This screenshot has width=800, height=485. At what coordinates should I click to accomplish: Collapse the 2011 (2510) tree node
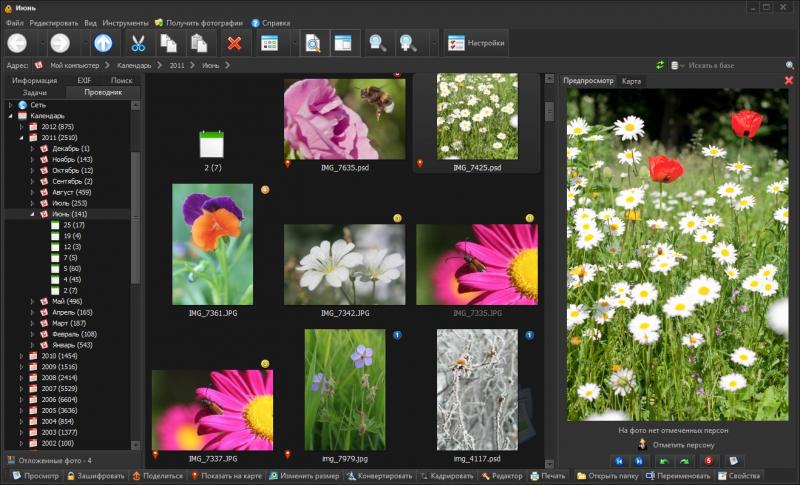21,138
